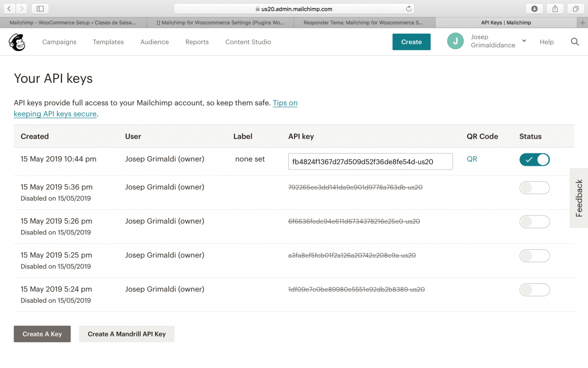The height and width of the screenshot is (368, 588).
Task: Add a new Safari tab
Action: tap(582, 22)
